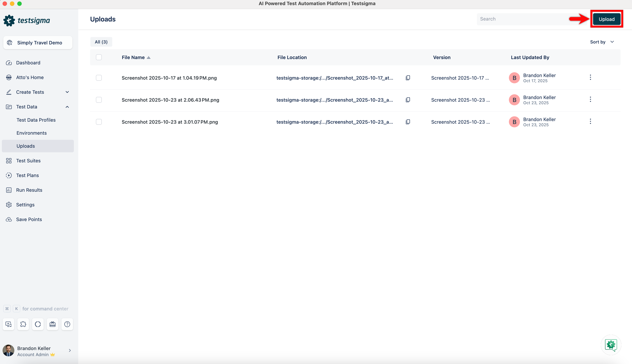Select the All (3) tab
Image resolution: width=632 pixels, height=364 pixels.
point(101,42)
